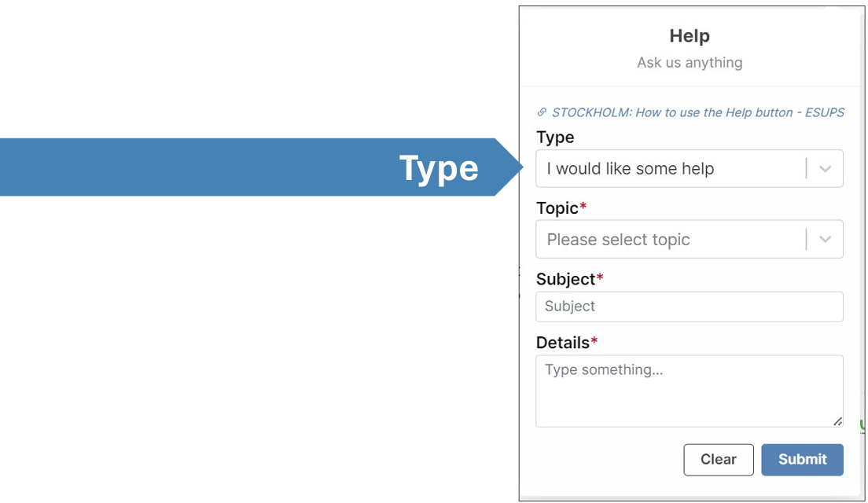Click the link icon beside the STOCKHOLM article
Image resolution: width=868 pixels, height=503 pixels.
tap(540, 112)
